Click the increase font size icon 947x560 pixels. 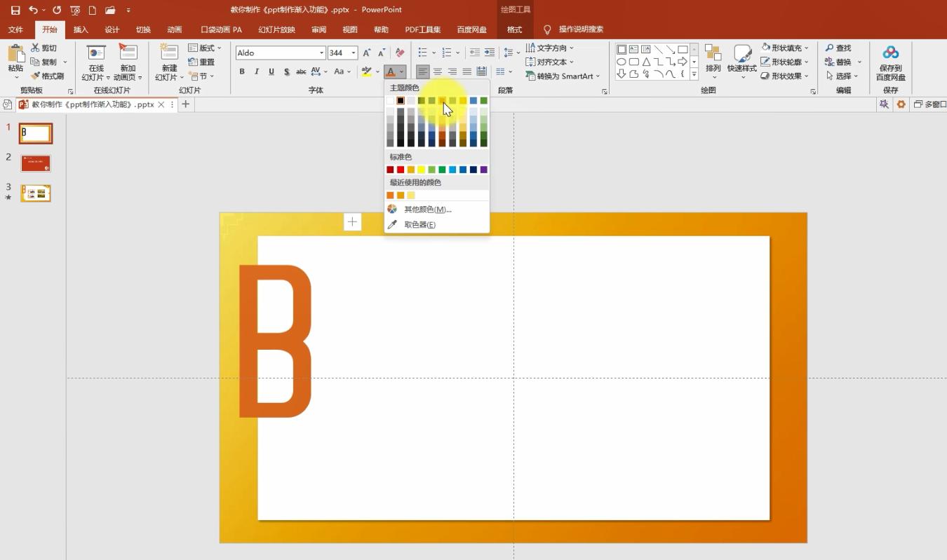pyautogui.click(x=366, y=53)
